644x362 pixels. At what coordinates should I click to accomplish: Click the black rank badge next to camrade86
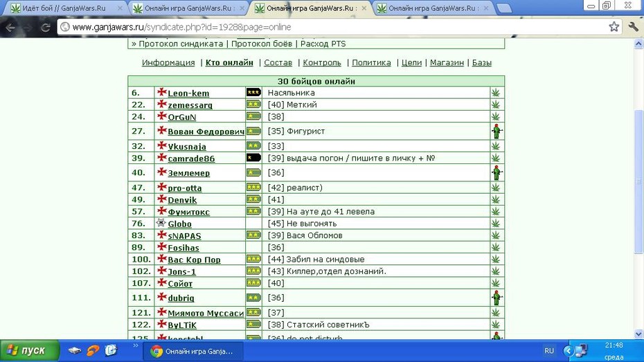click(253, 158)
